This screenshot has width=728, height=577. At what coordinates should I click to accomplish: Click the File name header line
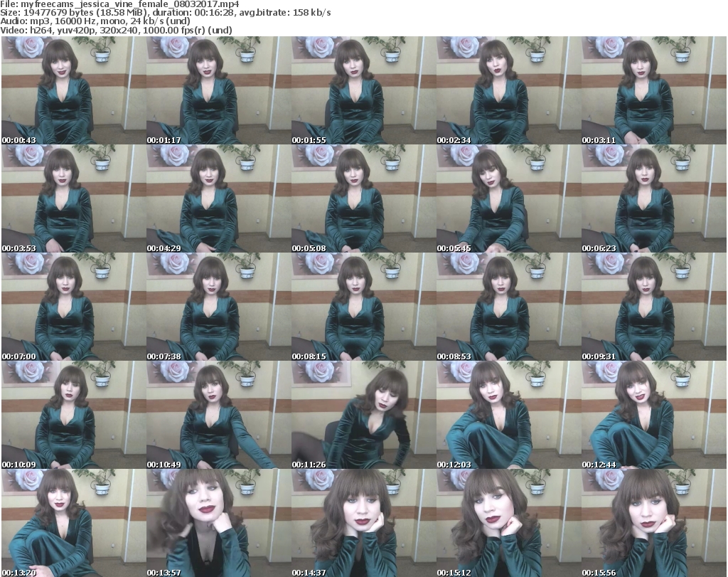119,4
